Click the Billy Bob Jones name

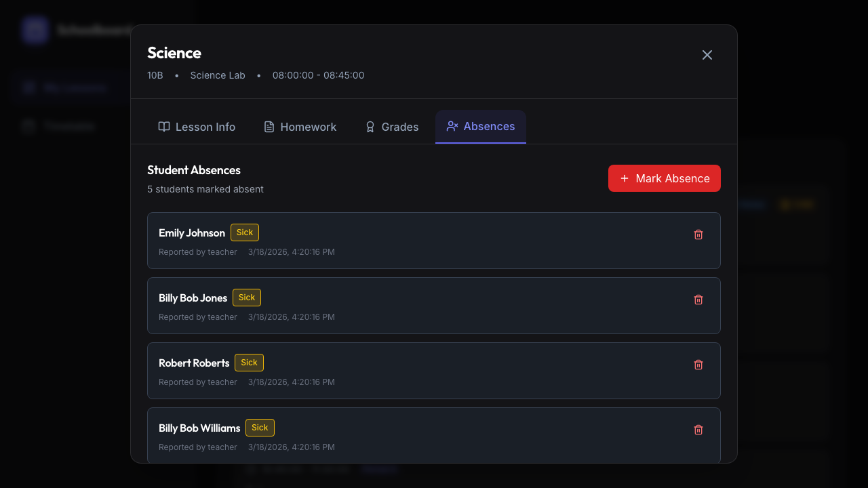pos(193,298)
